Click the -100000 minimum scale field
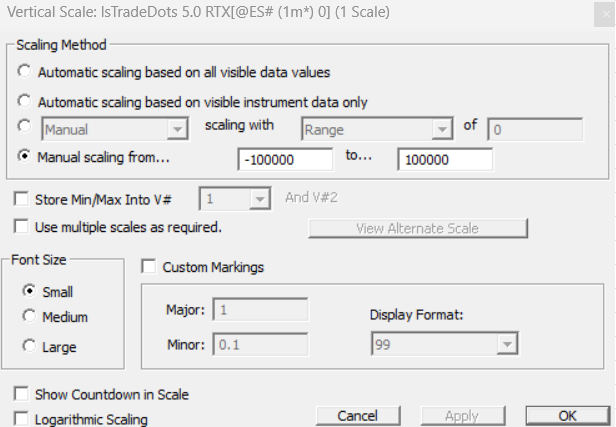Screen dimensions: 616x427 [285, 159]
